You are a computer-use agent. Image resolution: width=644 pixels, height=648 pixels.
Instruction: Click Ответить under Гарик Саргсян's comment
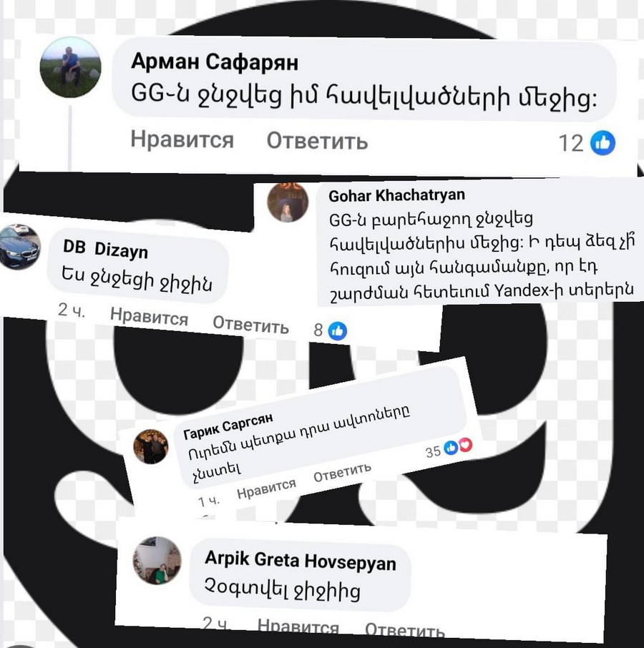click(342, 472)
